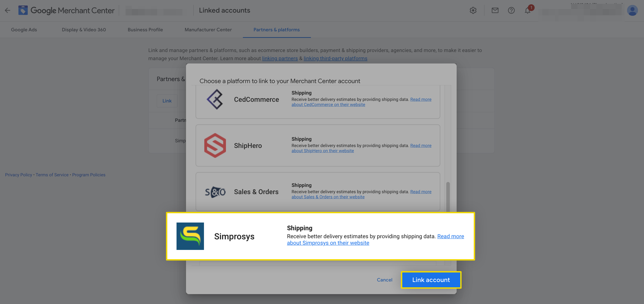This screenshot has height=304, width=644.
Task: Open the settings gear icon
Action: pyautogui.click(x=473, y=11)
